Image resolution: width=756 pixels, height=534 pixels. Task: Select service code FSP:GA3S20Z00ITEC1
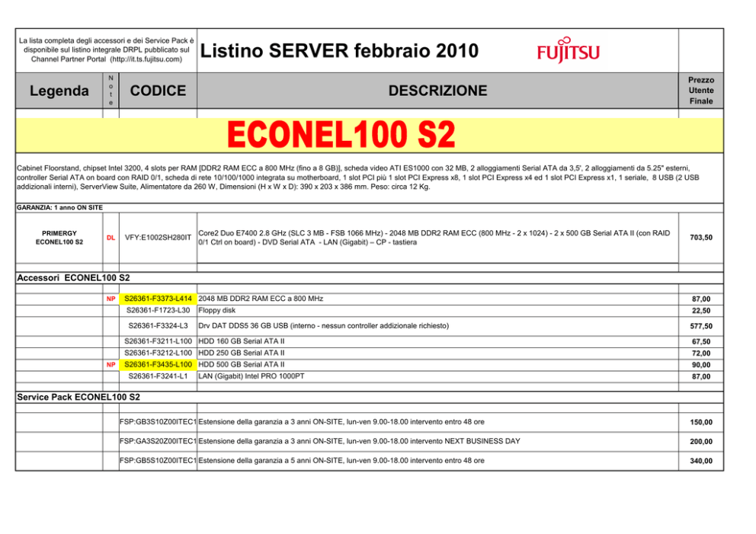pos(158,441)
